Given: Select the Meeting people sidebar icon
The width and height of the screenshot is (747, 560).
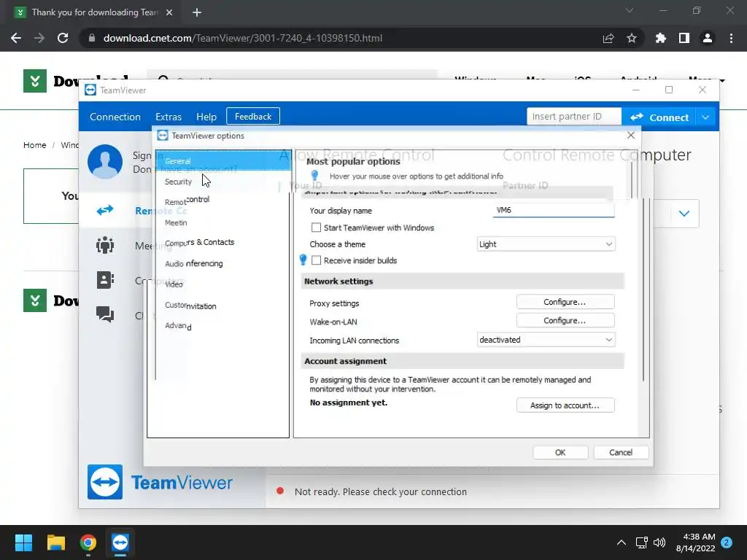Looking at the screenshot, I should tap(105, 245).
